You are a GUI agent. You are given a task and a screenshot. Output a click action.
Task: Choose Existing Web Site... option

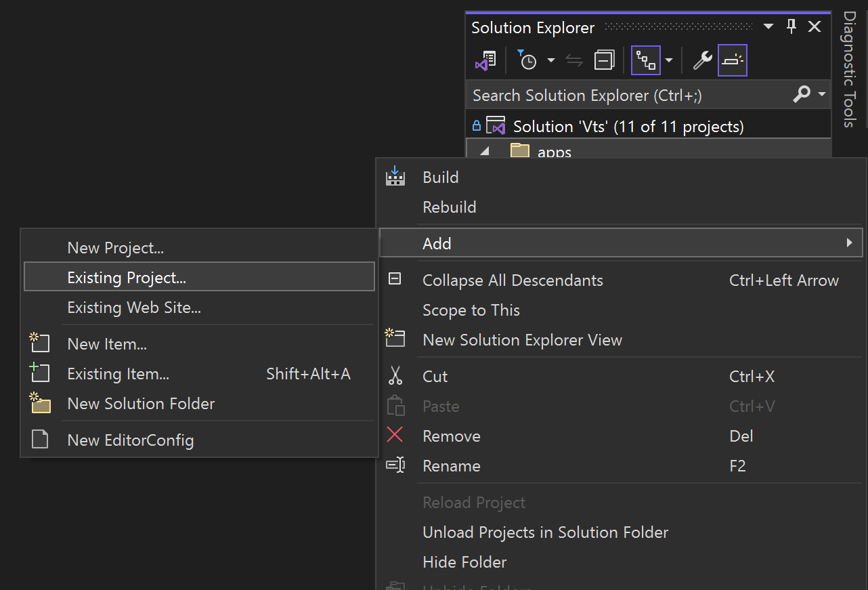pos(134,308)
